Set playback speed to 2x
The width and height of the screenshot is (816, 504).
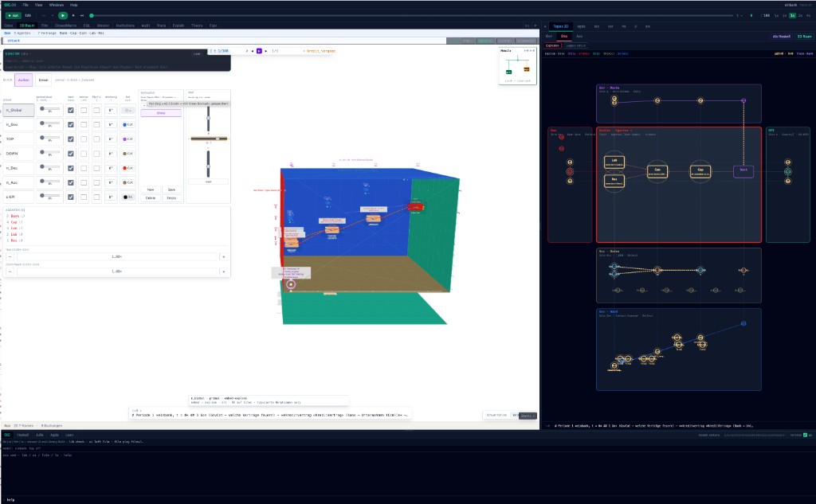pos(800,16)
